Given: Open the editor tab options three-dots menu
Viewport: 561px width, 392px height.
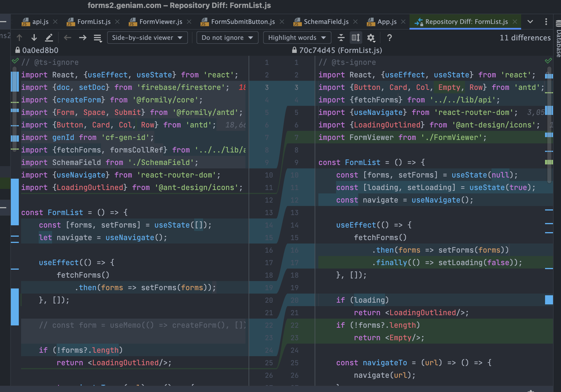Looking at the screenshot, I should pyautogui.click(x=546, y=22).
